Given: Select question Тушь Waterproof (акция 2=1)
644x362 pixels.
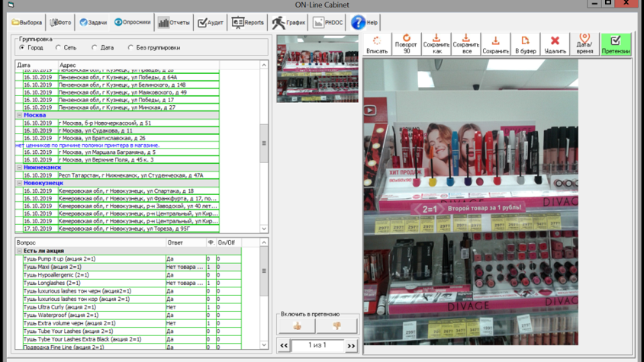Looking at the screenshot, I should coord(132,316).
